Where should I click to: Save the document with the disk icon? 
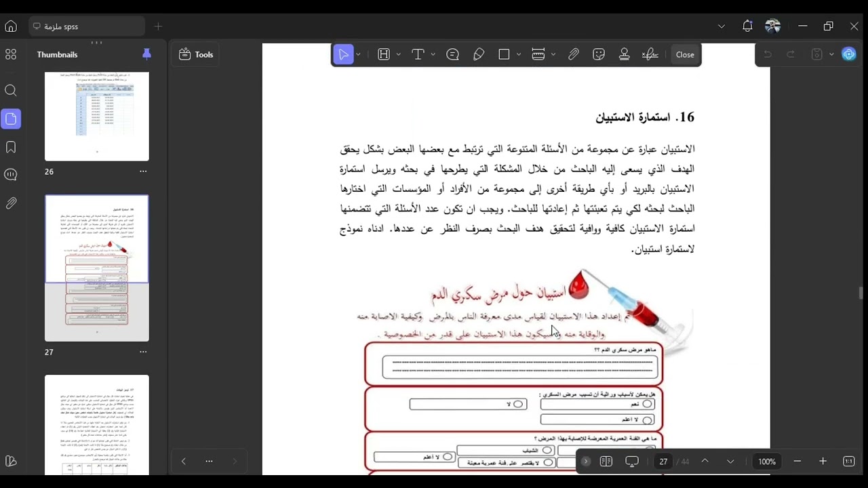click(x=817, y=54)
